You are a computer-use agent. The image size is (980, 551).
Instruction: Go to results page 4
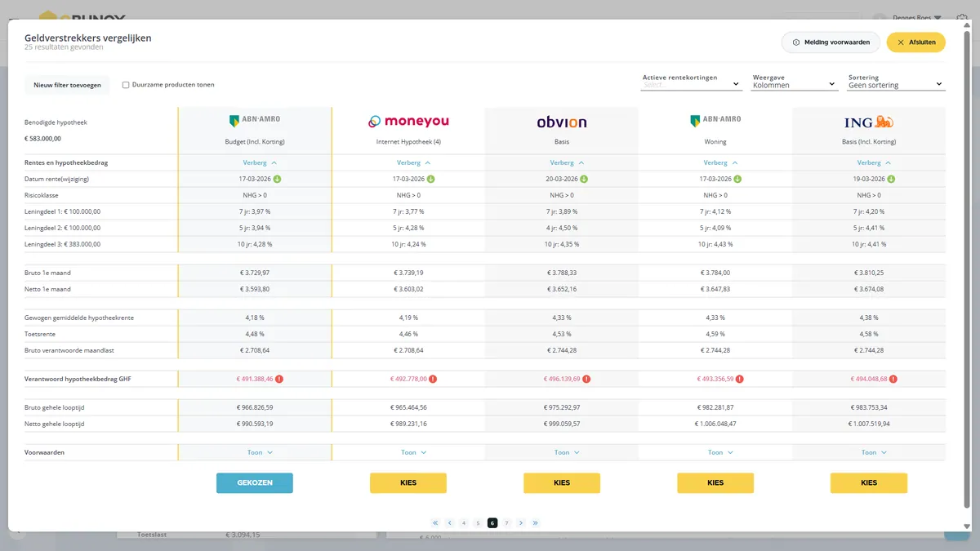point(464,523)
